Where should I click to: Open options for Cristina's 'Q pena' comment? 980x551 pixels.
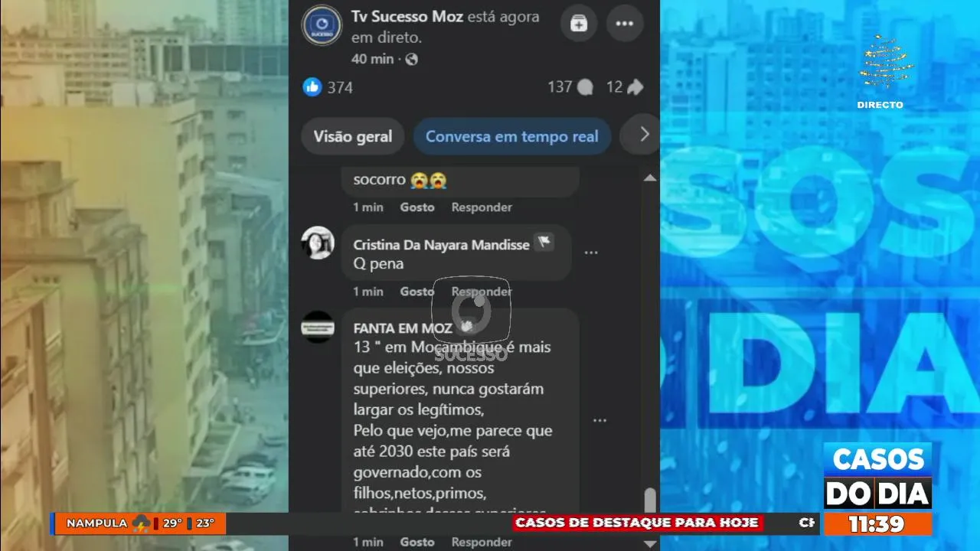pos(591,253)
